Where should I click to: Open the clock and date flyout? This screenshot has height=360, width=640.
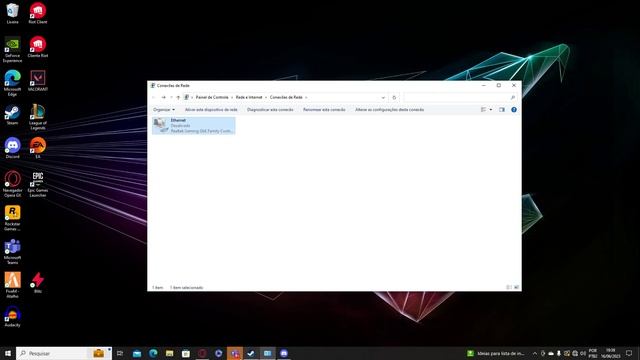tap(610, 353)
